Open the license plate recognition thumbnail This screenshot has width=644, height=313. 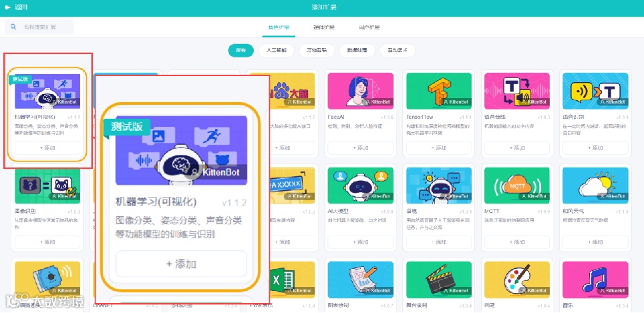coord(293,186)
